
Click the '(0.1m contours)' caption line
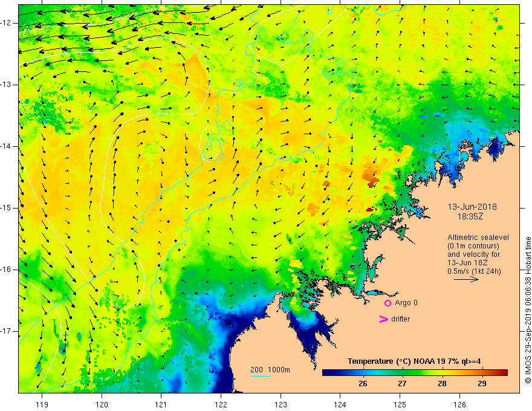(x=473, y=246)
